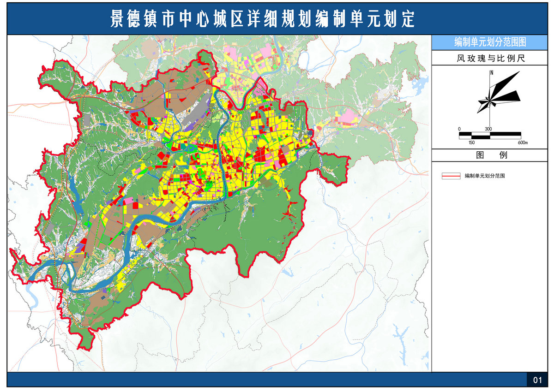Click the 600m scale label
The height and width of the screenshot is (392, 554).
[522, 143]
